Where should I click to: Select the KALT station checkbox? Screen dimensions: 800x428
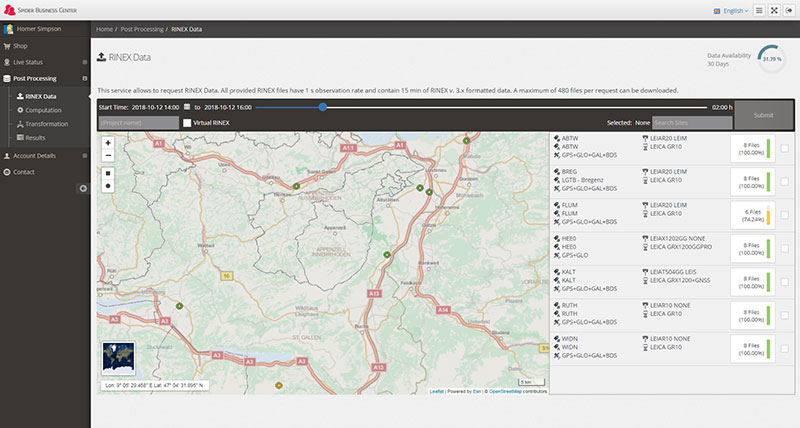click(784, 282)
